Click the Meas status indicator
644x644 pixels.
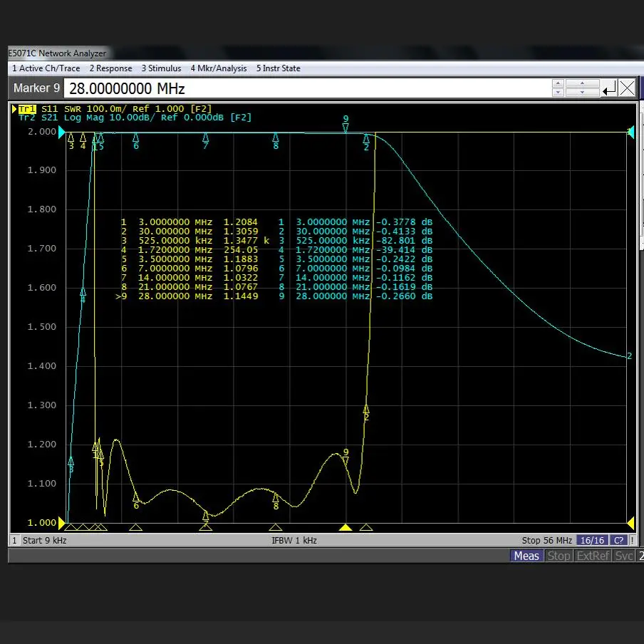[x=526, y=556]
